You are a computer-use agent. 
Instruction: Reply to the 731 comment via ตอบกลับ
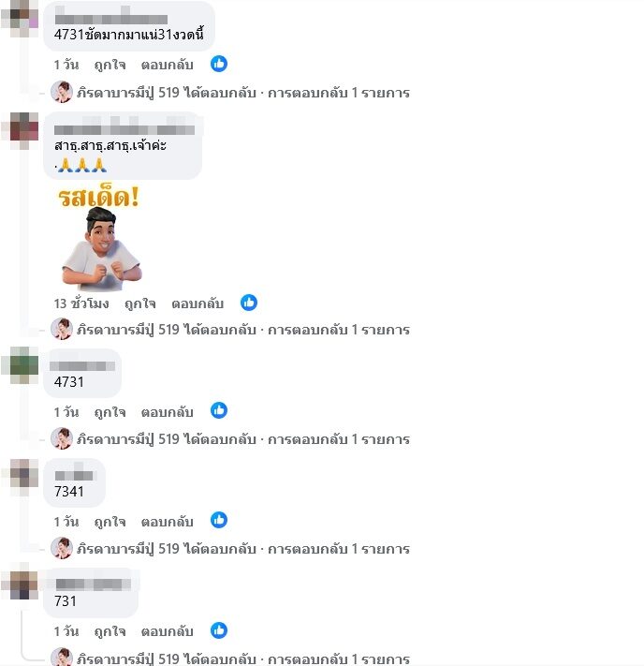pyautogui.click(x=168, y=631)
